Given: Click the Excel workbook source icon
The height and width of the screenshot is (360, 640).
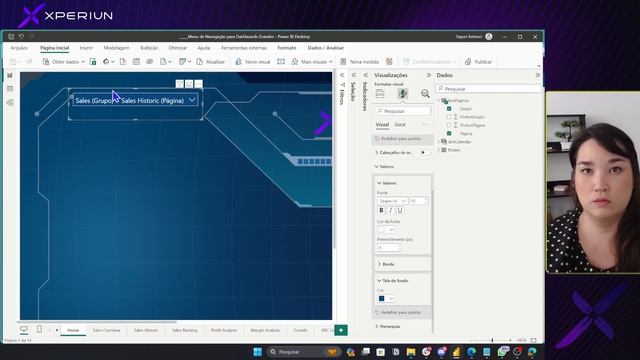Looking at the screenshot, I should (93, 62).
